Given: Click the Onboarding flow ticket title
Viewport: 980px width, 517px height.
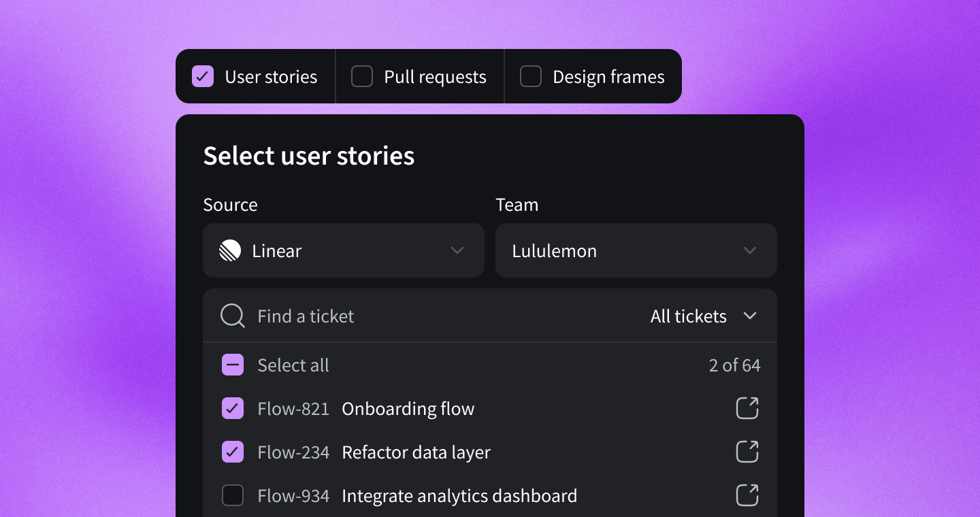Looking at the screenshot, I should [x=408, y=409].
